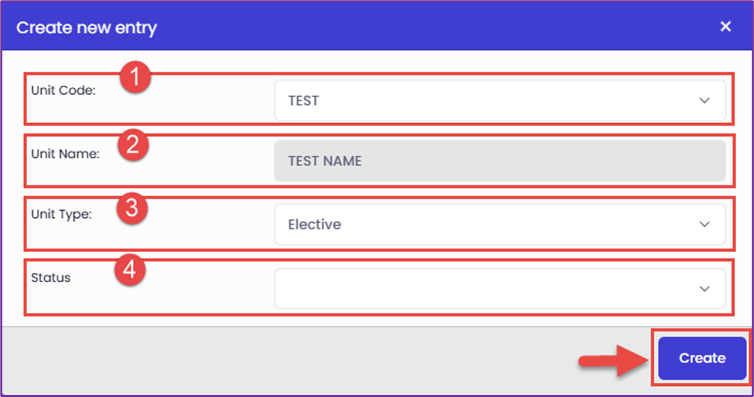
Task: Expand the Unit Code chevron arrow
Action: tap(704, 100)
